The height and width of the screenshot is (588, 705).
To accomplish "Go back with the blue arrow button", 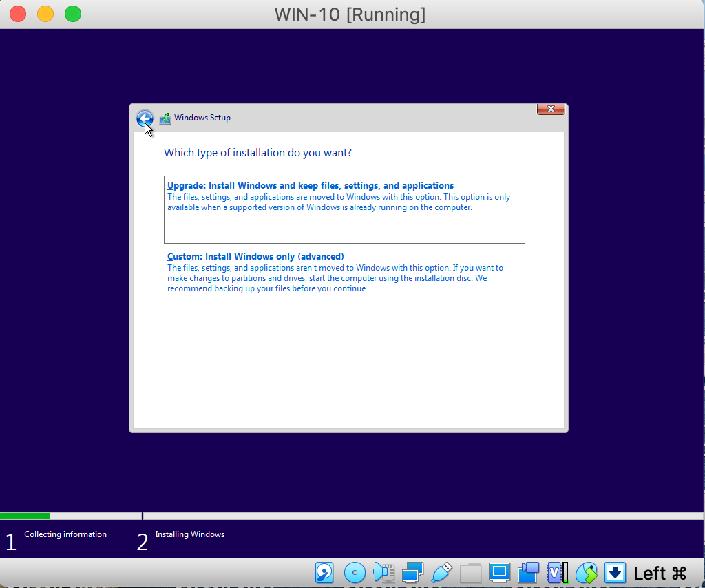I will pyautogui.click(x=145, y=118).
